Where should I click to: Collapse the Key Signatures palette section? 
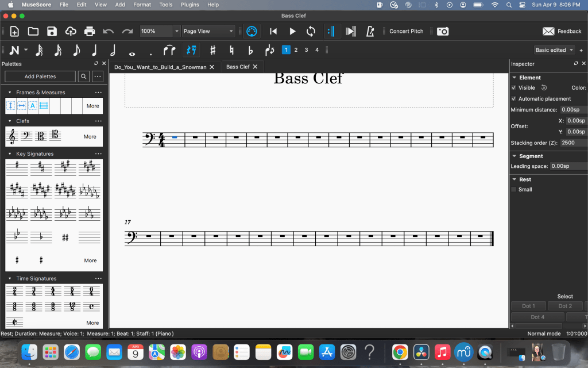(10, 154)
